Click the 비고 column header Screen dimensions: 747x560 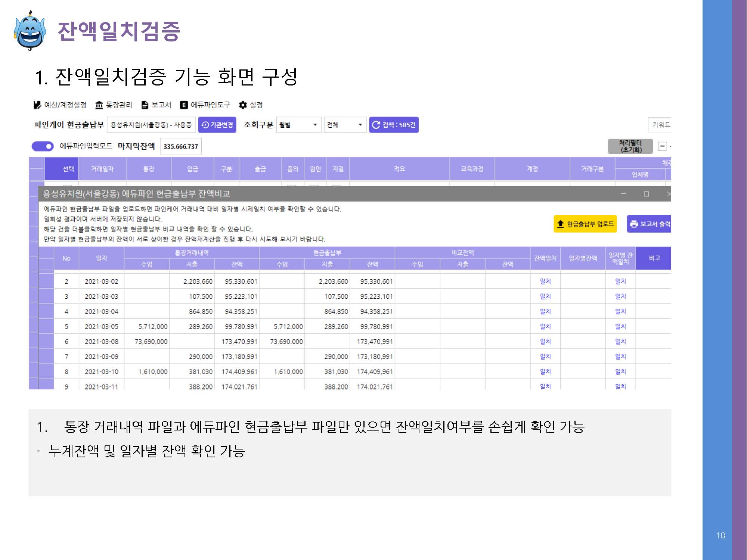(x=654, y=258)
